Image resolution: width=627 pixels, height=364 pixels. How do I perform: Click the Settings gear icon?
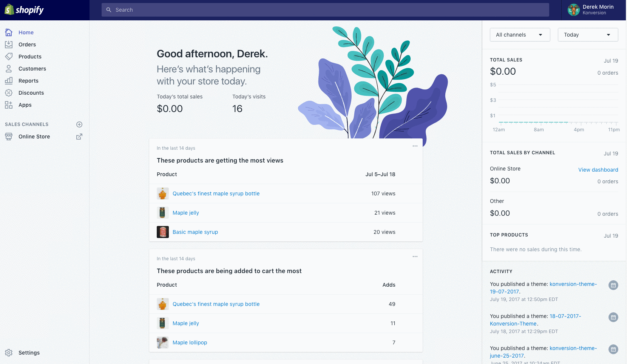[x=9, y=353]
